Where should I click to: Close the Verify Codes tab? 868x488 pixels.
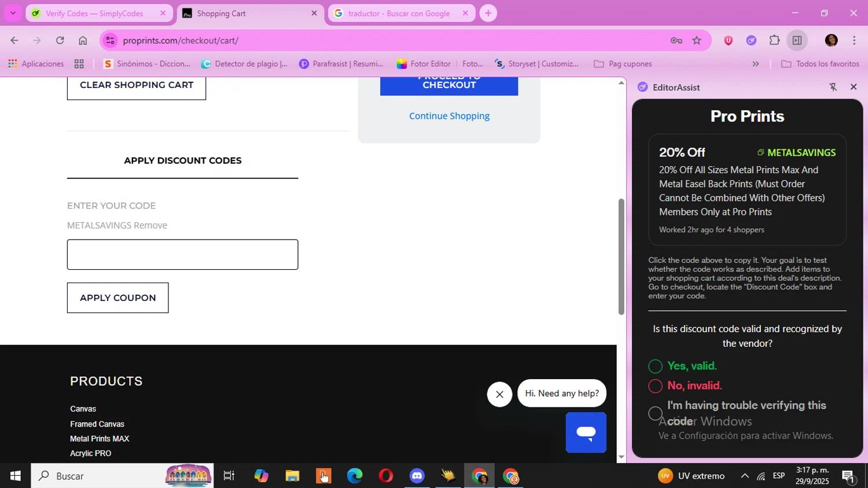pos(163,13)
